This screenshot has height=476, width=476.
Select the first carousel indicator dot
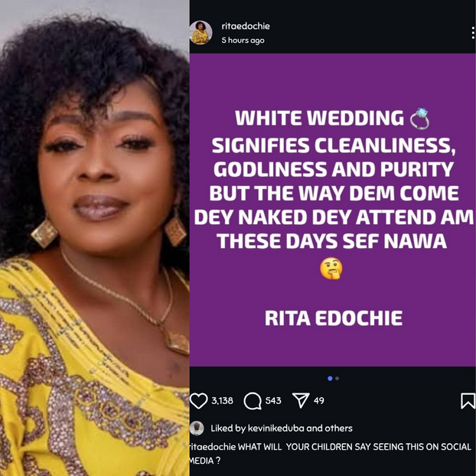coord(330,378)
